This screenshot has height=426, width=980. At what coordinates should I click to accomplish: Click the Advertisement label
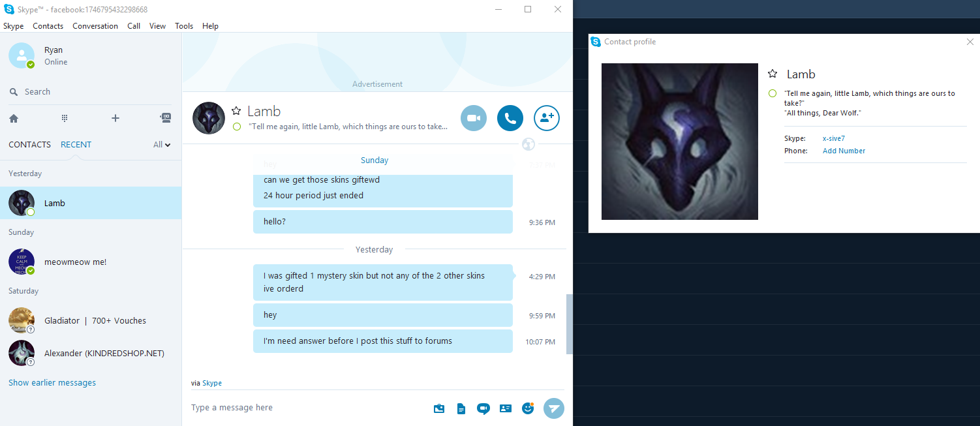tap(377, 84)
